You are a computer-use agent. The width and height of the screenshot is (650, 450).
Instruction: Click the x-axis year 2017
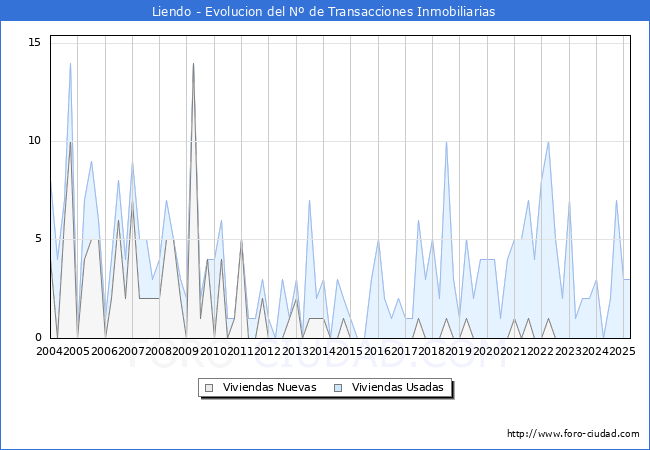pyautogui.click(x=404, y=351)
